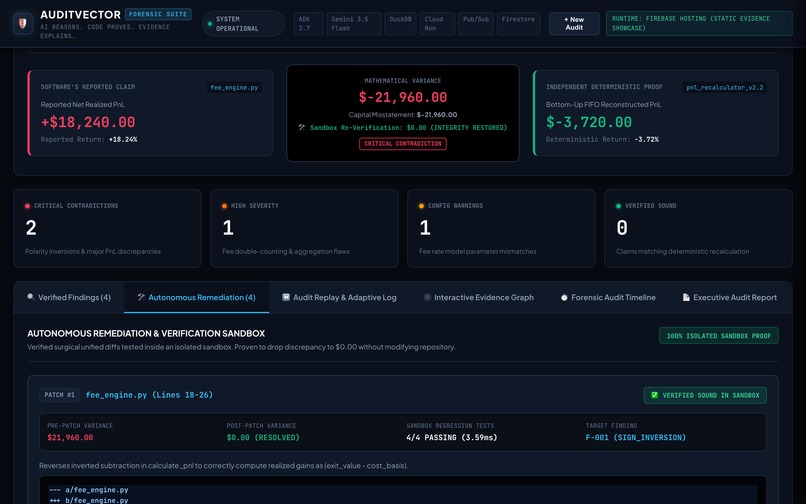Click the orange dot of High Severity
Viewport: 806px width, 504px height.
224,206
